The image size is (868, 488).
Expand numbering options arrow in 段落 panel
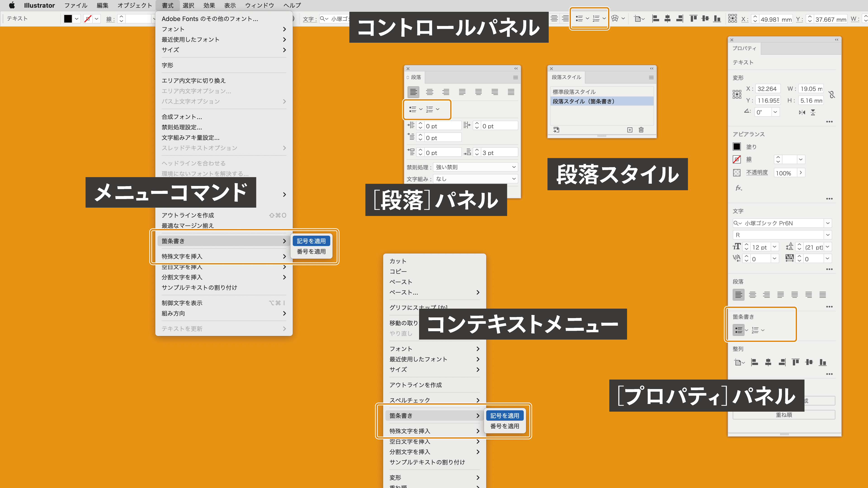(x=438, y=109)
